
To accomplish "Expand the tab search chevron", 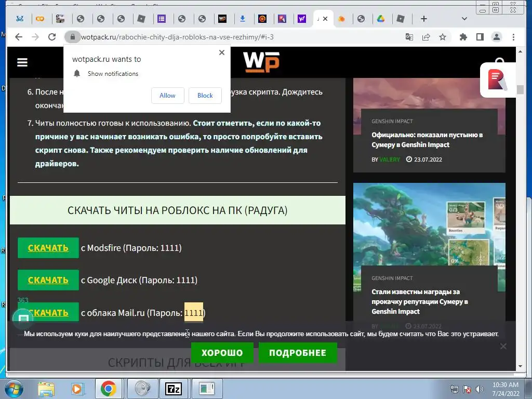I will [464, 19].
